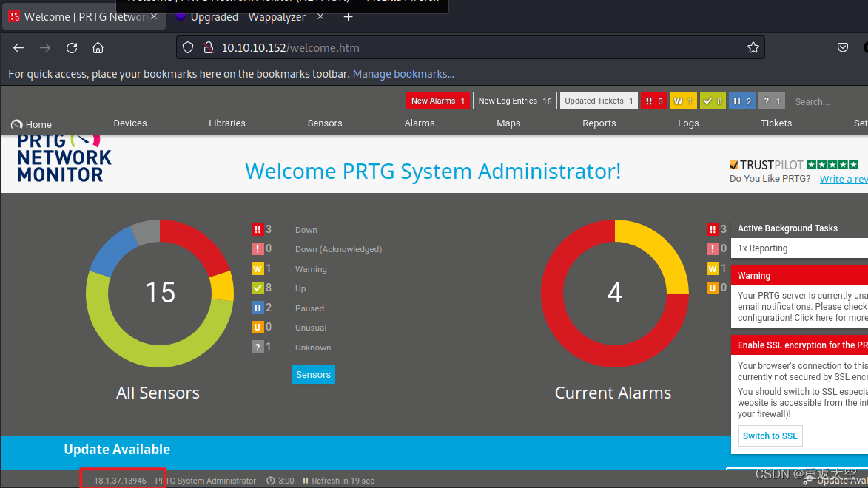This screenshot has width=868, height=488.
Task: Open a new browser tab with plus
Action: [348, 17]
